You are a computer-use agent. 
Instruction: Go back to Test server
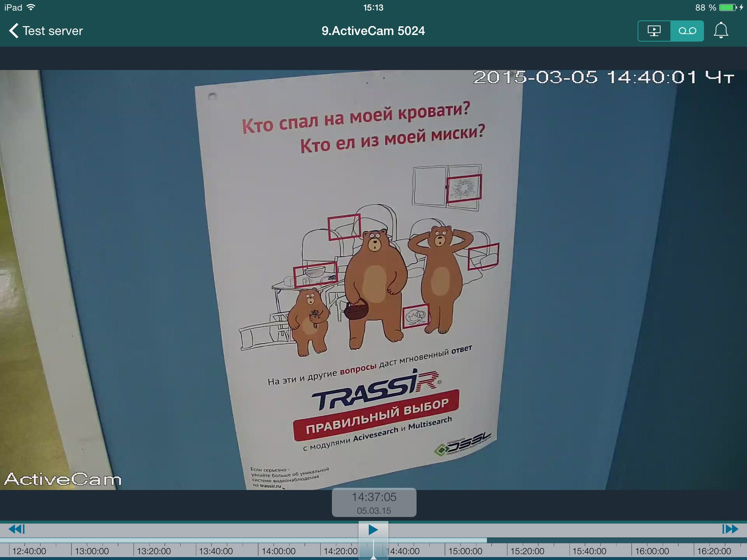coord(46,31)
